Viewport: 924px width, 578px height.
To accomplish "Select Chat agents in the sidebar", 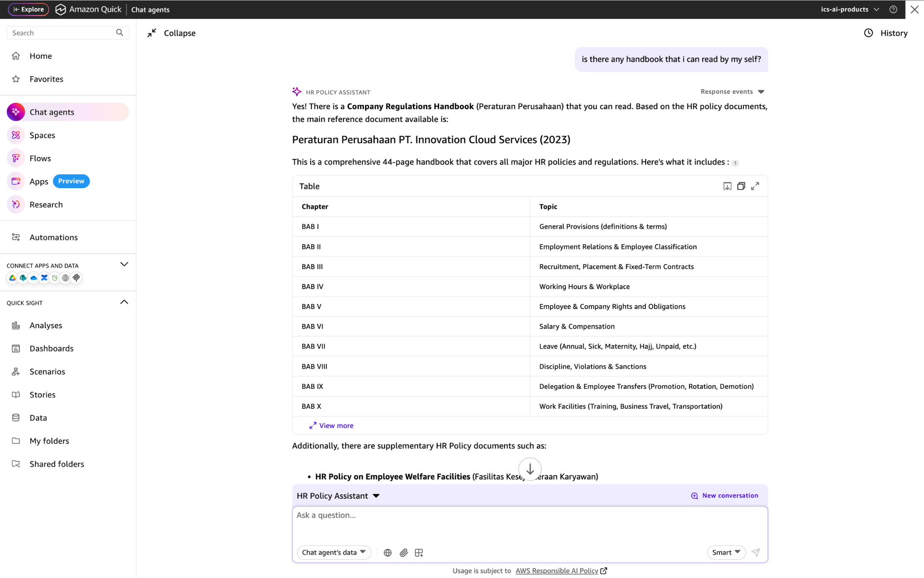I will [x=68, y=112].
